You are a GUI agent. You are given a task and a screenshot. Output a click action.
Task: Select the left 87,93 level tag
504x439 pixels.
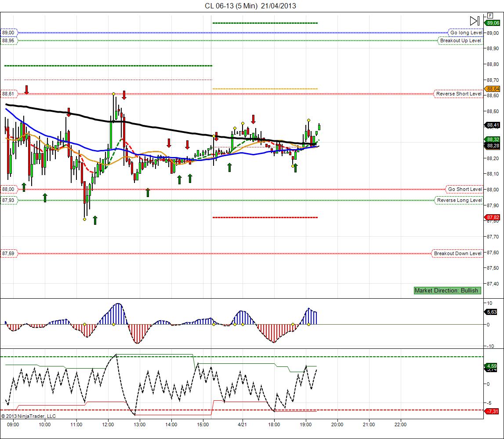[8, 200]
